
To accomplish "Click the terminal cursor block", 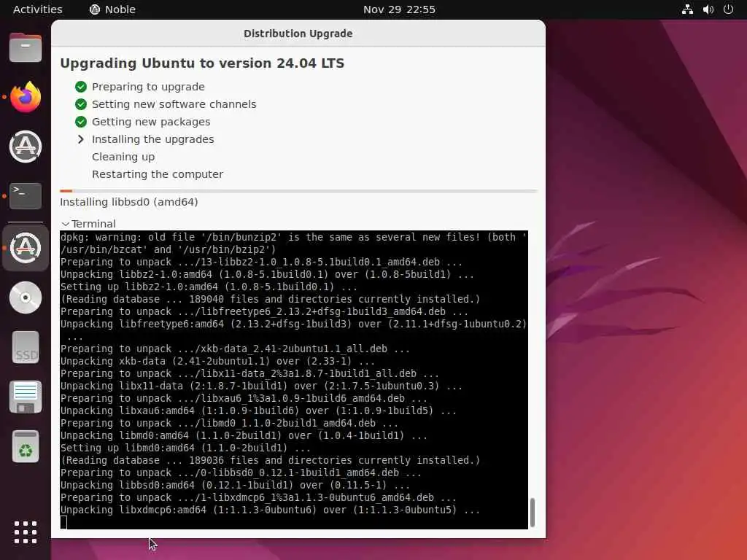I will (64, 522).
